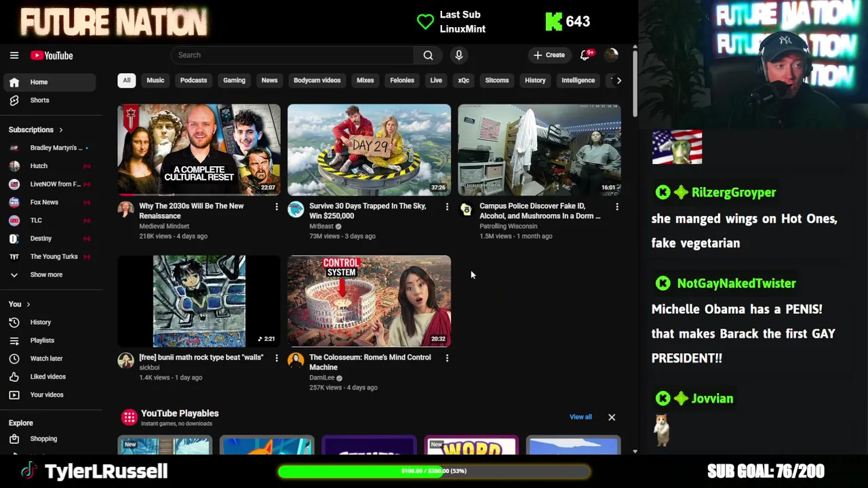Expand Show more subscriptions
Viewport: 868px width, 488px height.
[46, 274]
